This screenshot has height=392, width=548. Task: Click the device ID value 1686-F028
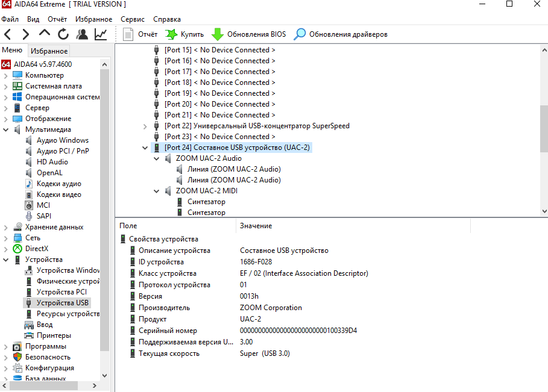point(256,262)
